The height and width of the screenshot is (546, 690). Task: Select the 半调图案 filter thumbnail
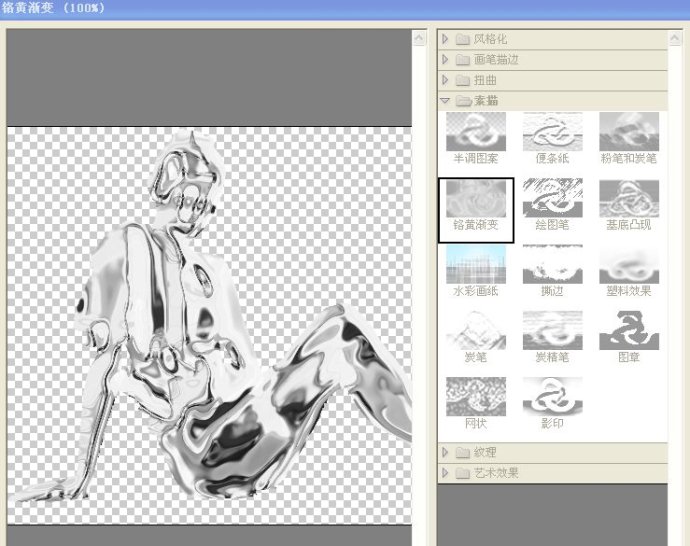[475, 132]
